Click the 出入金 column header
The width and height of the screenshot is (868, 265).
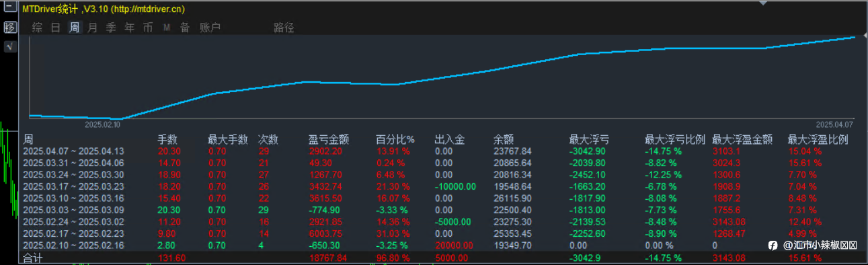pyautogui.click(x=450, y=140)
